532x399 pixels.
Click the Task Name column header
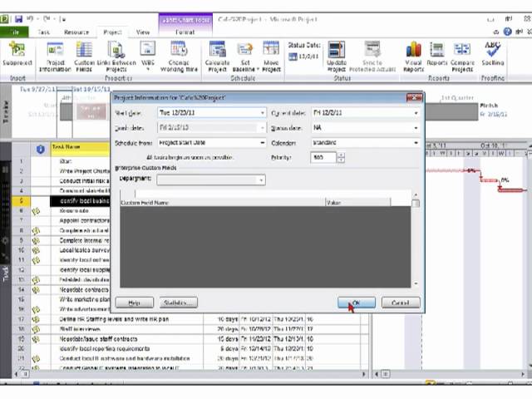click(81, 148)
